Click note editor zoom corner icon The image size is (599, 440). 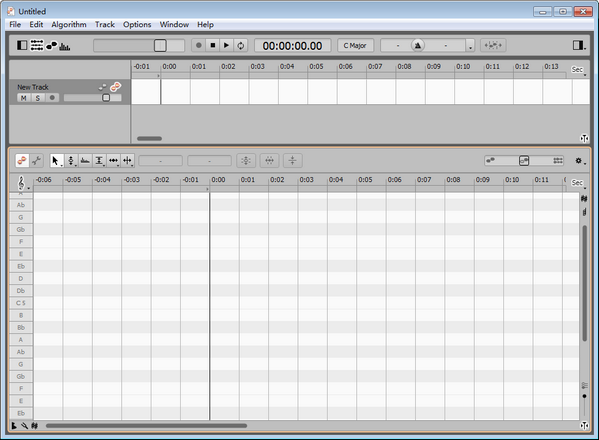click(584, 425)
